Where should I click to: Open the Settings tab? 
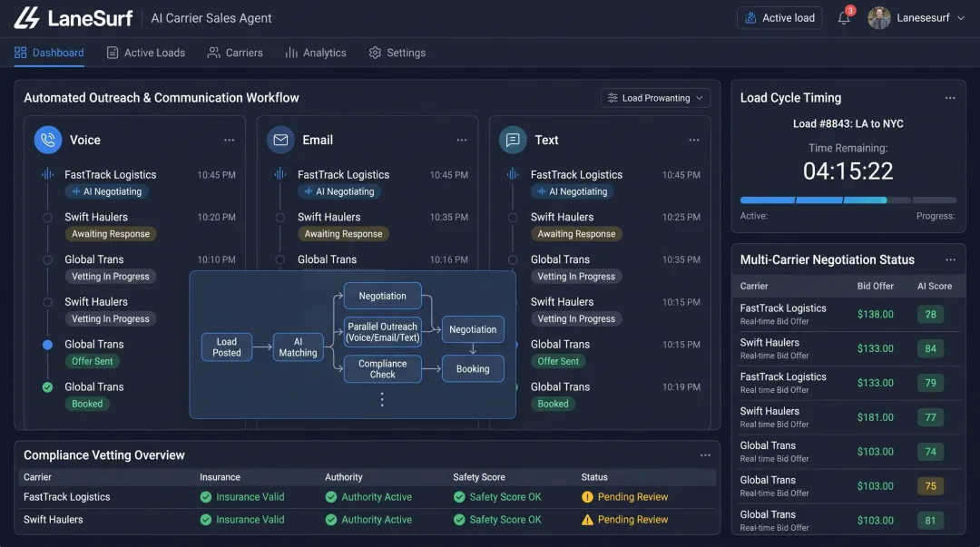pyautogui.click(x=397, y=53)
